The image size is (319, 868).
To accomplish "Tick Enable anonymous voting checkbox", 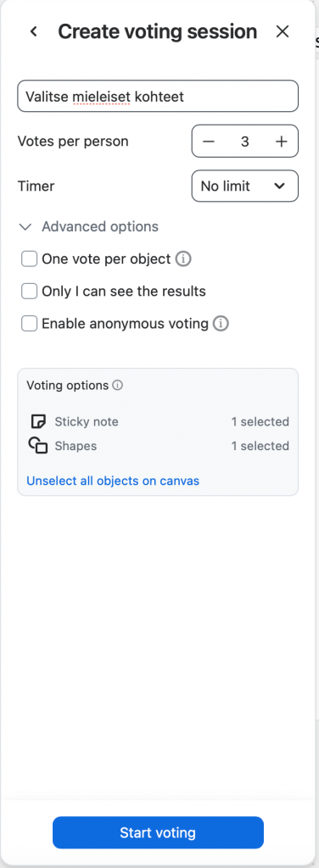I will coord(30,324).
